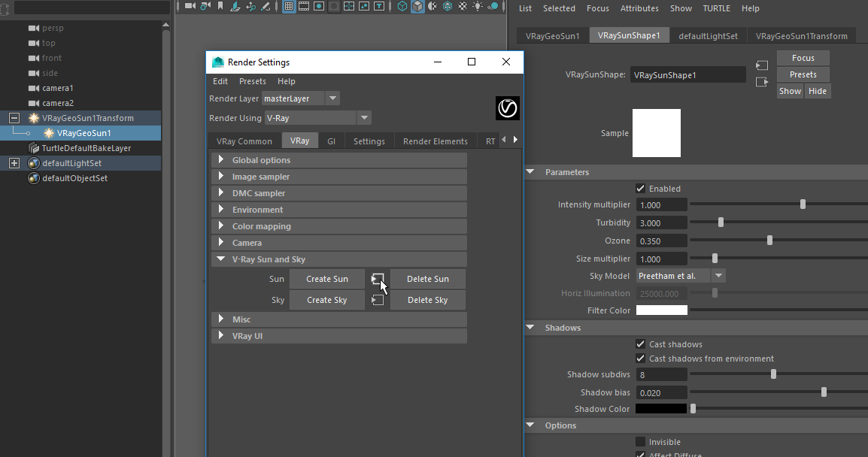The width and height of the screenshot is (868, 457).
Task: Click the Create Sky button
Action: tap(327, 300)
